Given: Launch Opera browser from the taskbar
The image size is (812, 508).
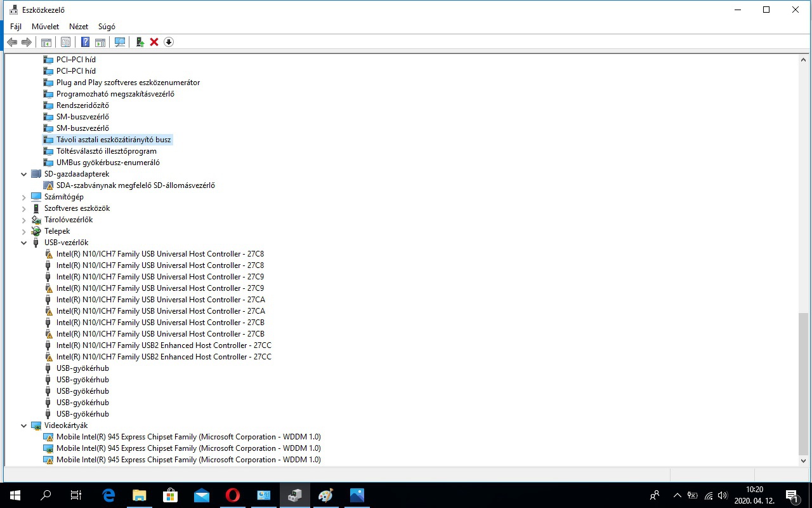Looking at the screenshot, I should pos(233,495).
